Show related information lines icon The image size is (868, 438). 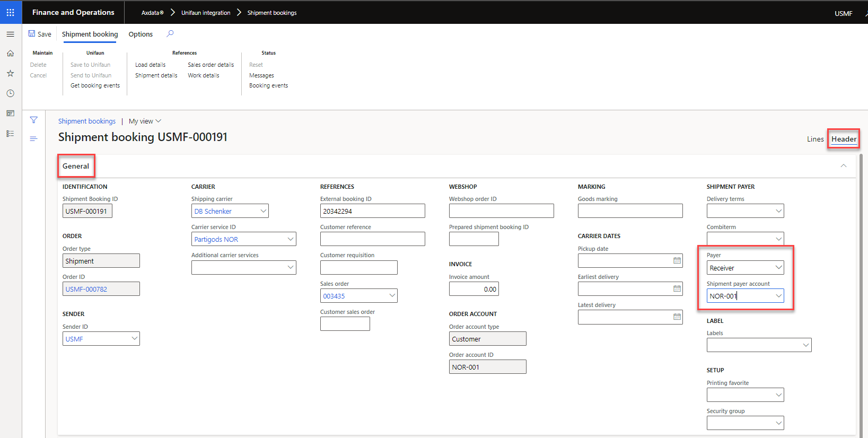(x=33, y=139)
